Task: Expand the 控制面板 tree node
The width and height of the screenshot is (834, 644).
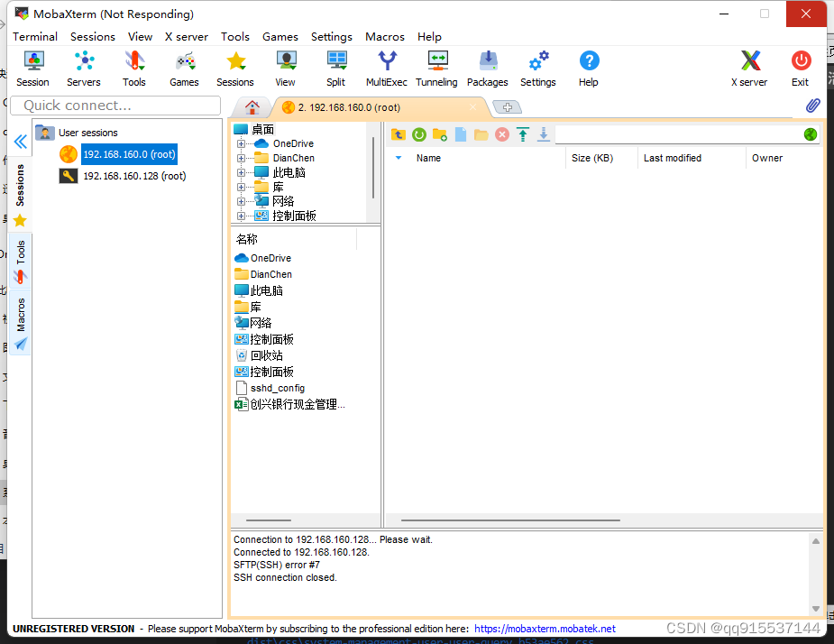Action: (x=241, y=216)
